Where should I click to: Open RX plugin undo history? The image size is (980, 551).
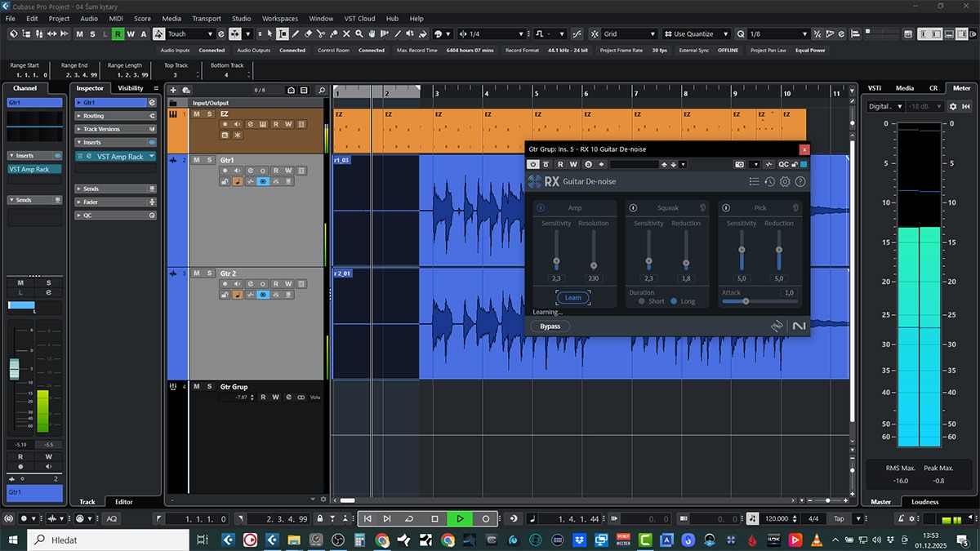tap(769, 182)
